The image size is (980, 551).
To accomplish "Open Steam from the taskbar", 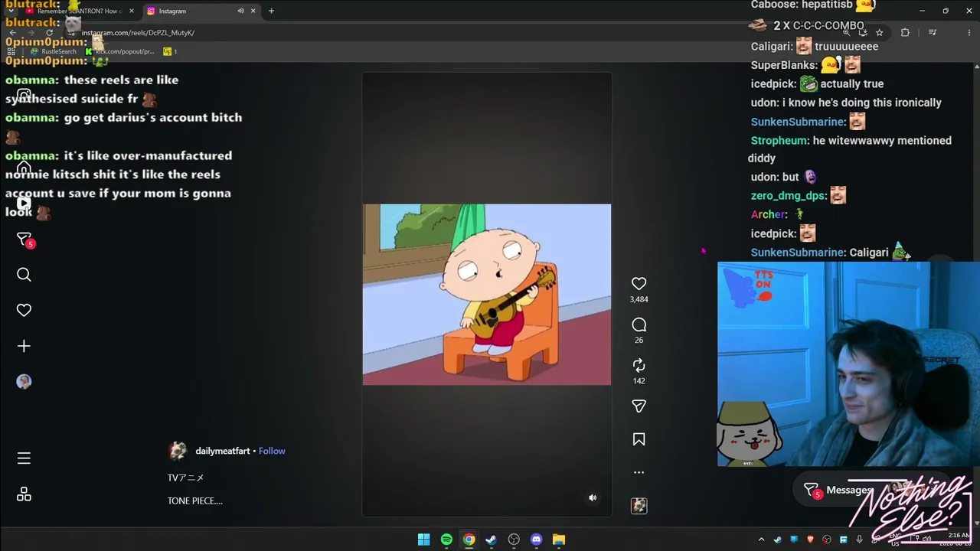I will coord(491,540).
